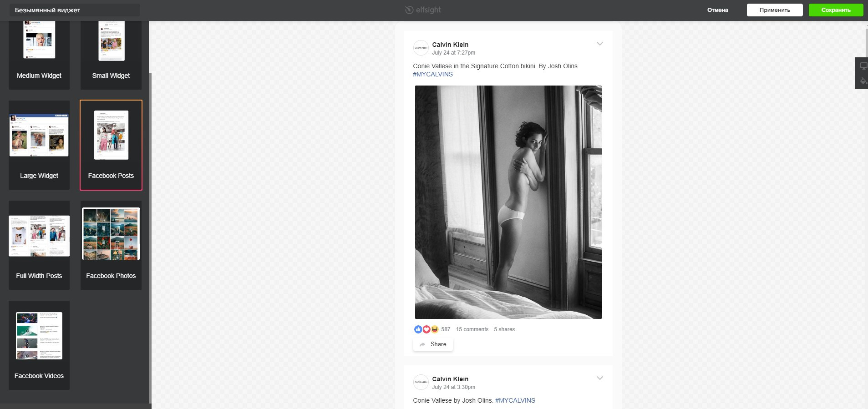The height and width of the screenshot is (409, 868).
Task: Select the Small Widget template
Action: pyautogui.click(x=111, y=55)
